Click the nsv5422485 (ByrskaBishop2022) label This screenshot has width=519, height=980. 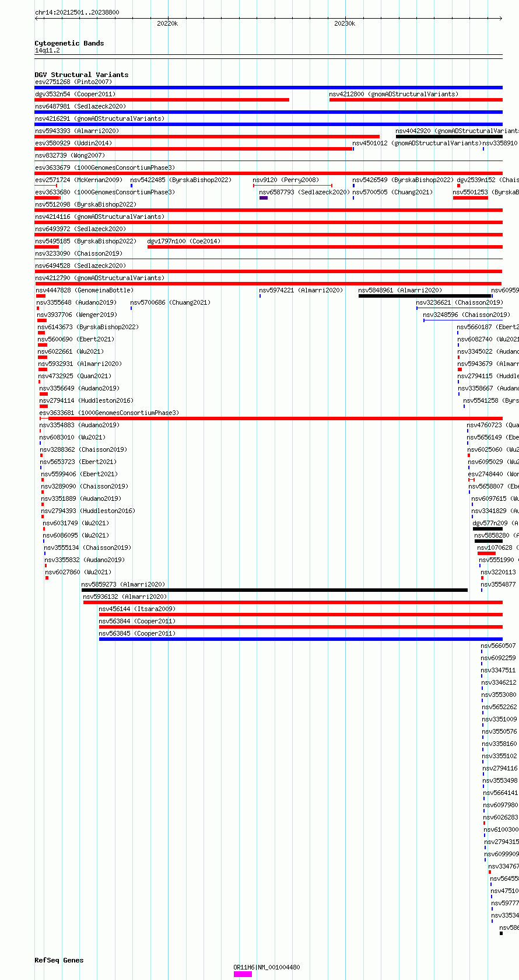tap(181, 180)
